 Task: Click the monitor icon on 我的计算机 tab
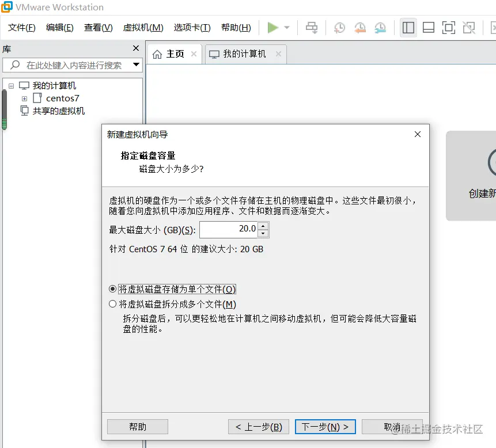pyautogui.click(x=214, y=54)
